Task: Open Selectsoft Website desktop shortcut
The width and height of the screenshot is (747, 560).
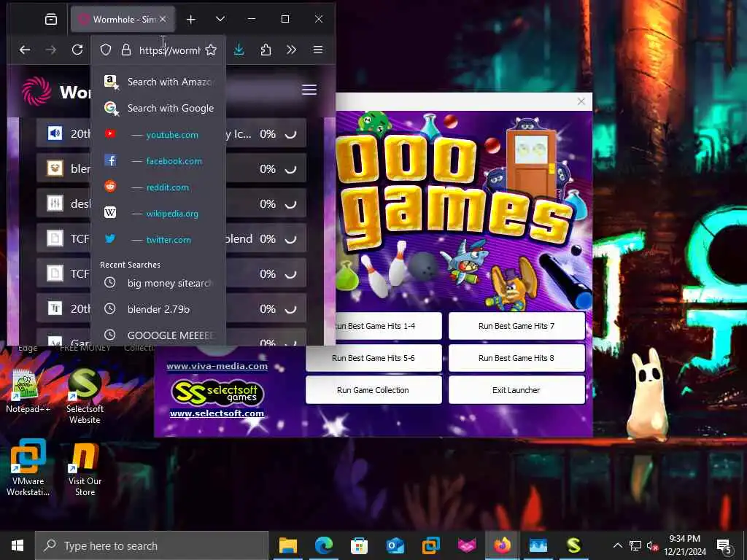Action: [x=85, y=396]
